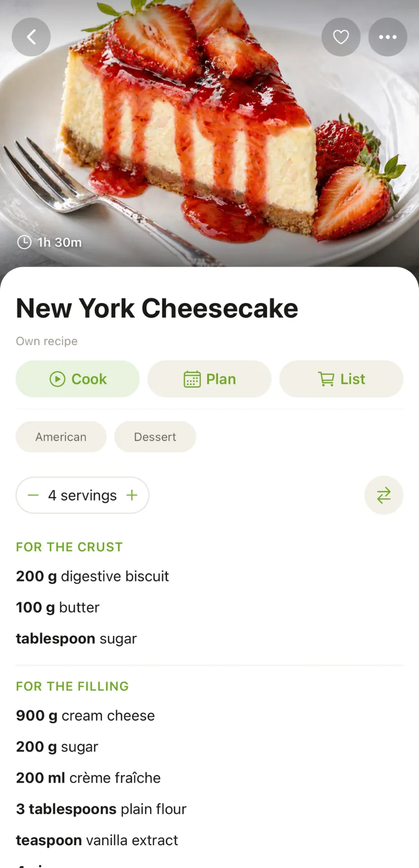Select the 200 g digestive biscuit ingredient
The height and width of the screenshot is (868, 419).
pos(93,576)
